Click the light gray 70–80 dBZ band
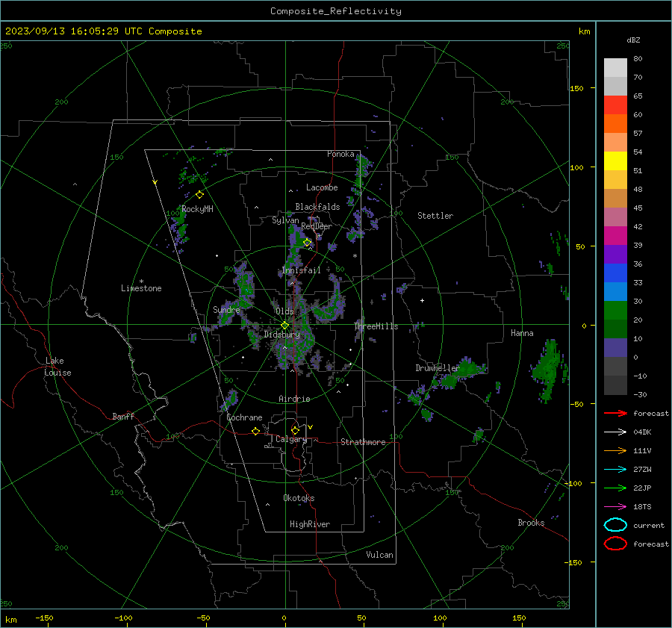Image resolution: width=672 pixels, height=628 pixels. point(615,68)
